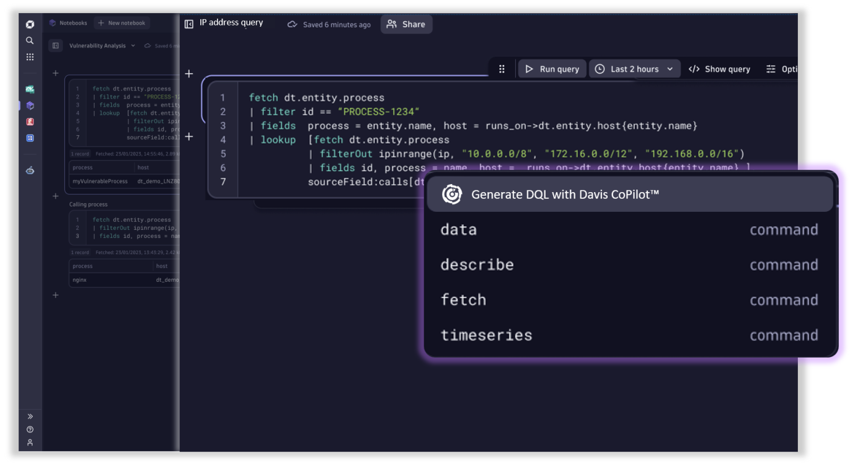This screenshot has height=474, width=868.
Task: Run the DQL query
Action: pyautogui.click(x=552, y=69)
